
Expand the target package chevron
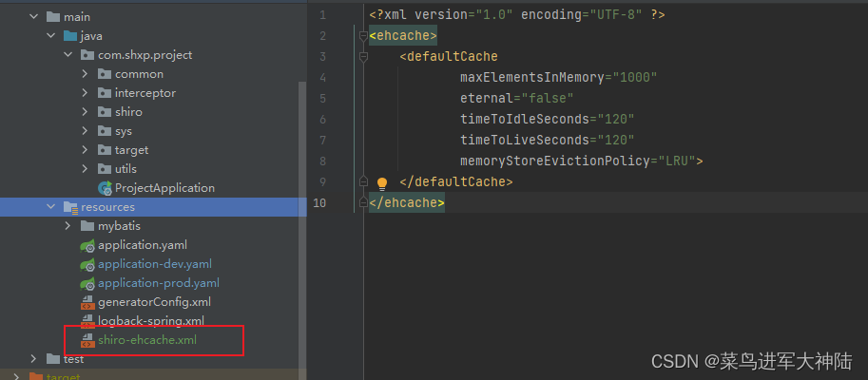pyautogui.click(x=85, y=150)
